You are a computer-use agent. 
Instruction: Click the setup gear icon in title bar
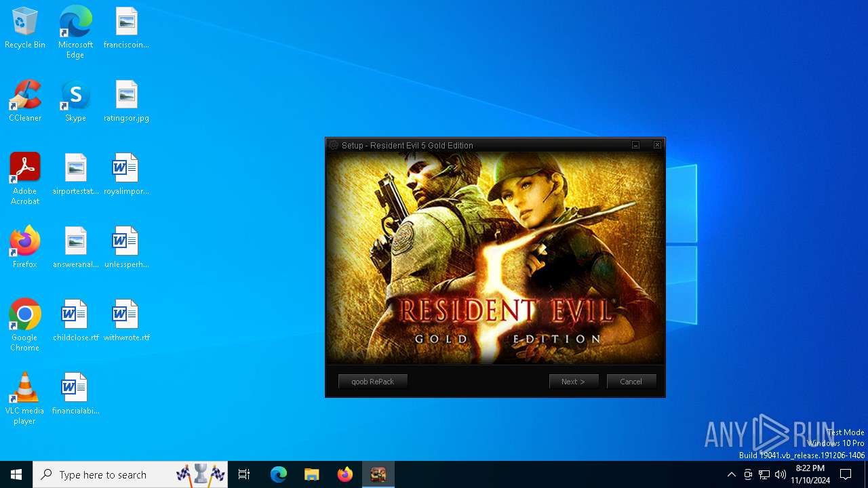[334, 145]
